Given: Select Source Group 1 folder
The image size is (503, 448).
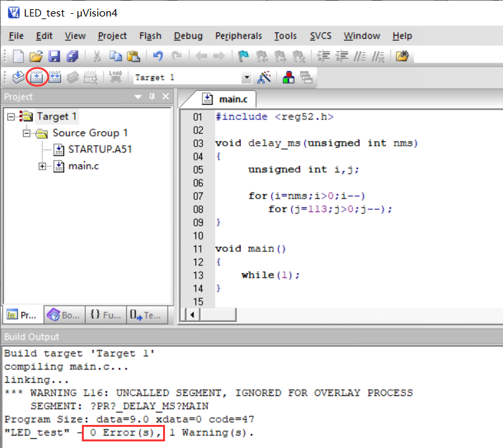Looking at the screenshot, I should tap(90, 133).
